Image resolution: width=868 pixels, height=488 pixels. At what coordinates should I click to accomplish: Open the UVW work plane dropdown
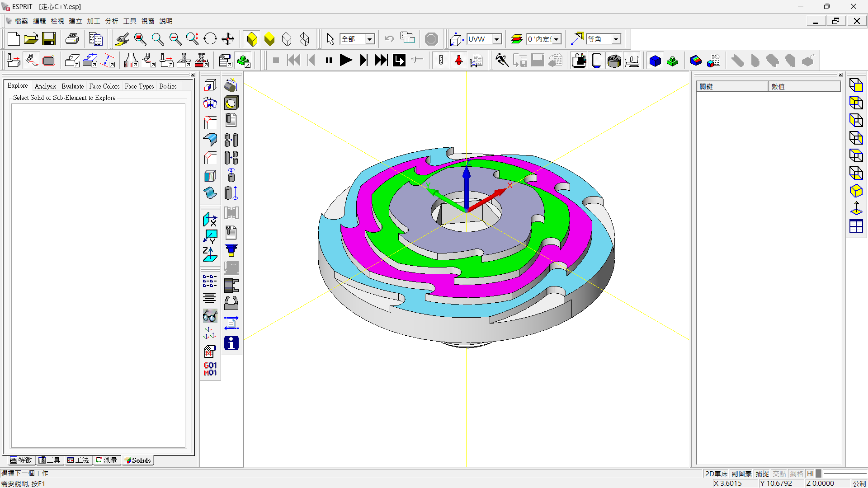[x=497, y=39]
